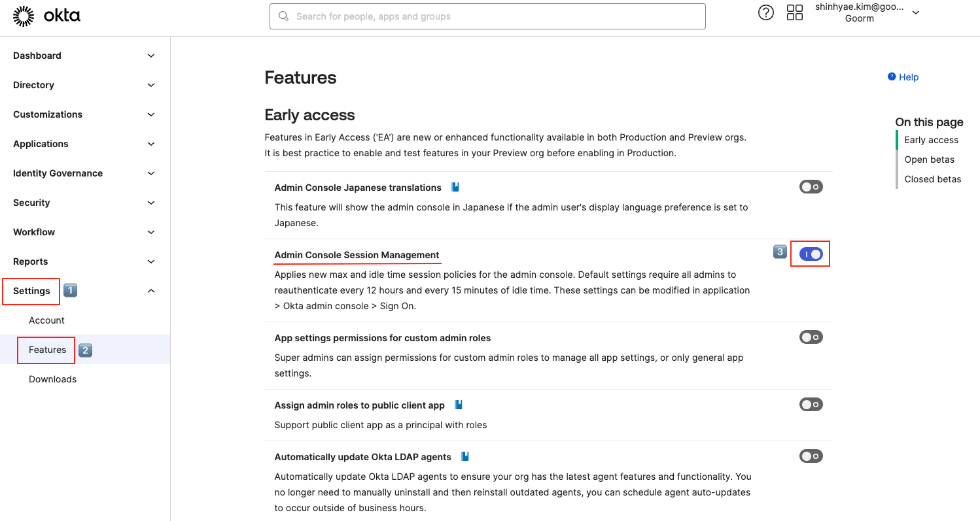
Task: Enable Admin Console Japanese translations toggle
Action: [811, 187]
